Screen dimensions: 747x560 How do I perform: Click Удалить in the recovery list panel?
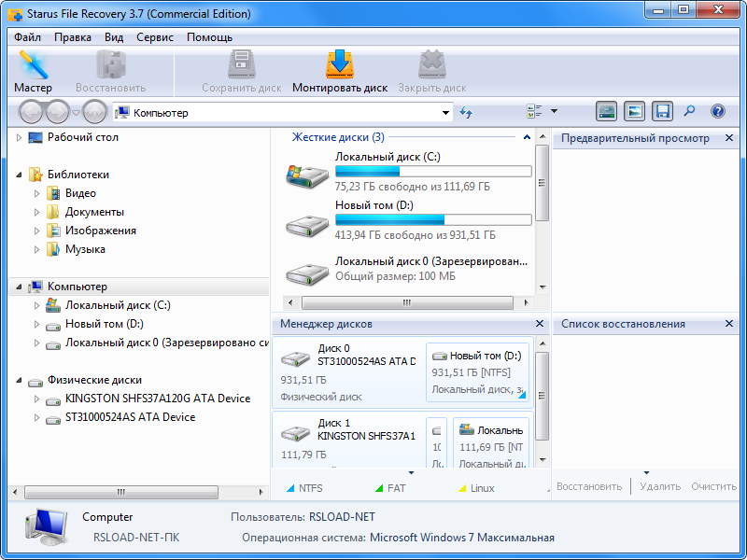pyautogui.click(x=660, y=486)
